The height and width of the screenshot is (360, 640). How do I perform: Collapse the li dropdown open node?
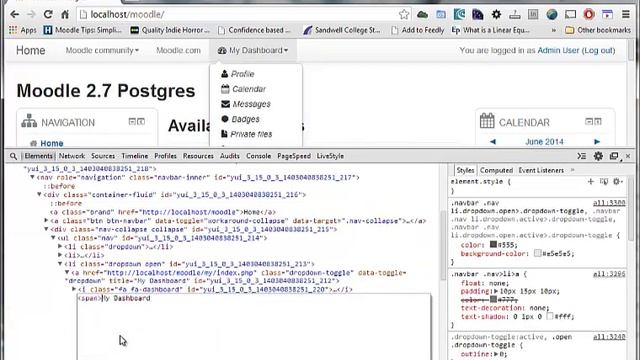tap(60, 264)
